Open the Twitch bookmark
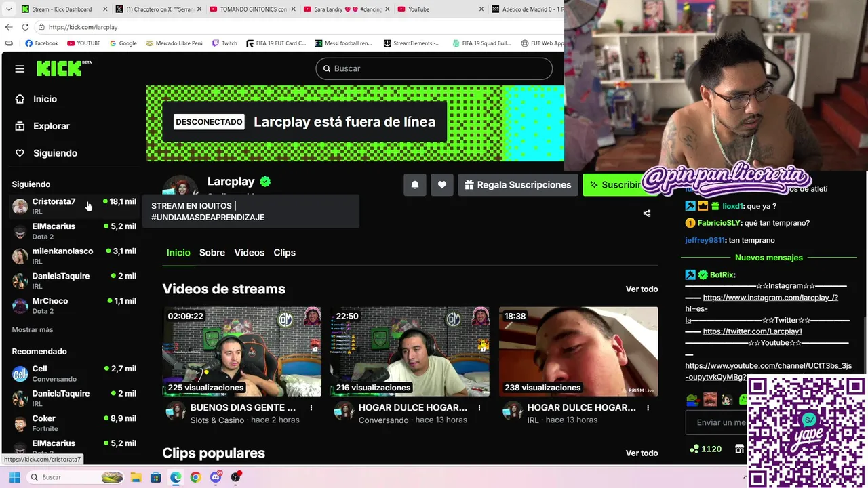 click(224, 43)
